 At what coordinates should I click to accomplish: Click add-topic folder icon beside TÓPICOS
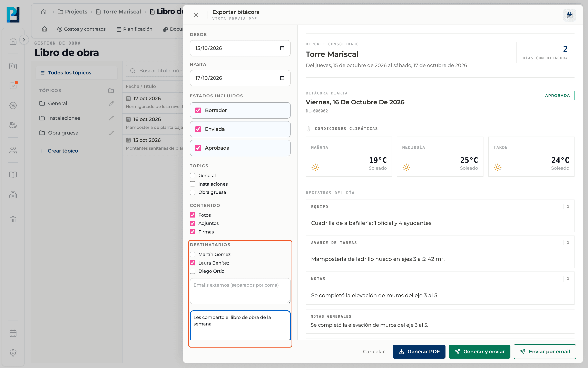[111, 91]
